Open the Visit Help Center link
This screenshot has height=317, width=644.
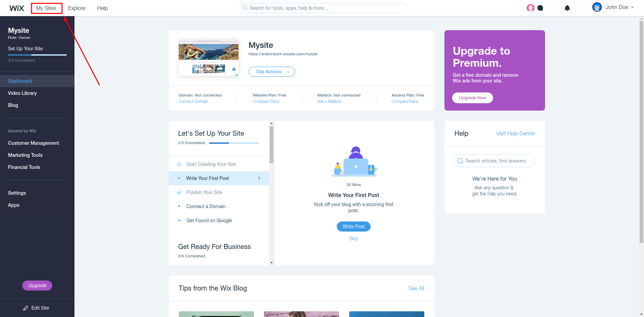tap(516, 133)
